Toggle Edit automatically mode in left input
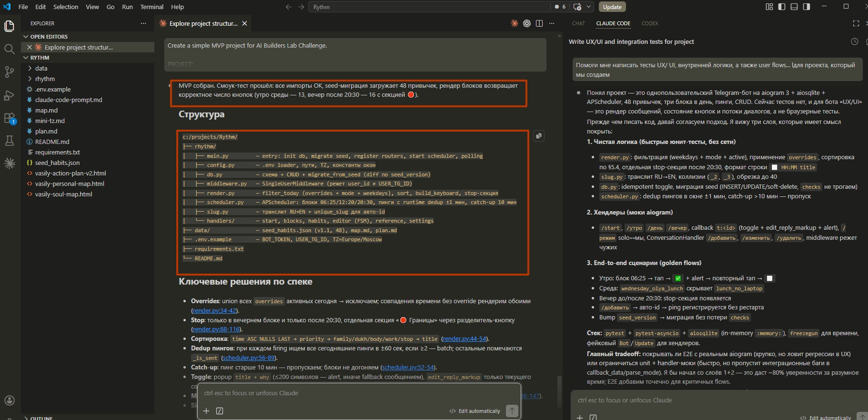 pyautogui.click(x=475, y=411)
